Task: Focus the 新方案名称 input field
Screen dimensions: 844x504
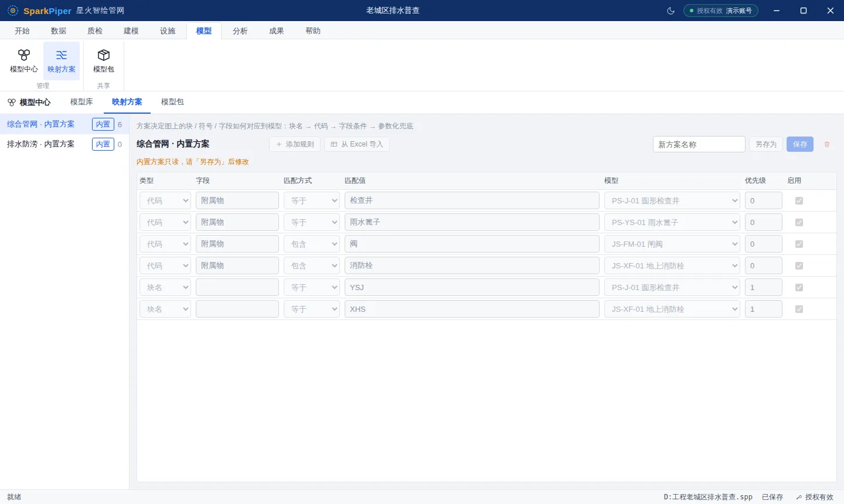Action: (x=699, y=144)
